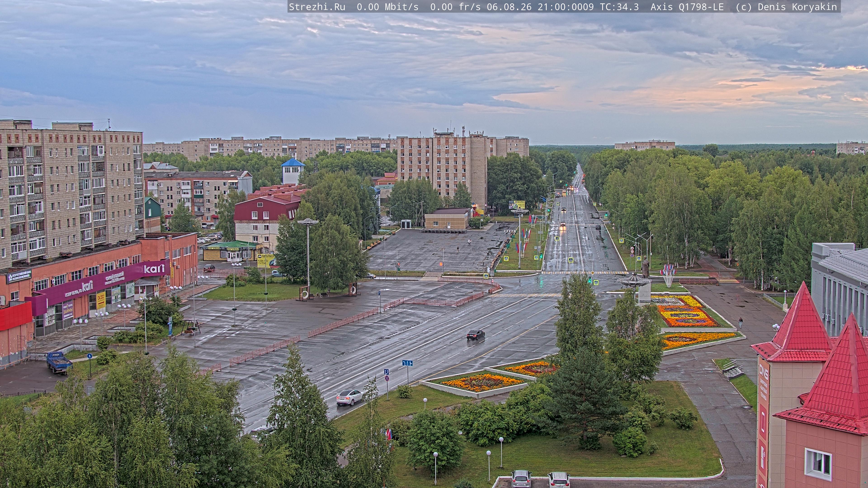The height and width of the screenshot is (488, 868).
Task: Click the "Axis Q1798-LE" camera model text
Action: click(687, 7)
